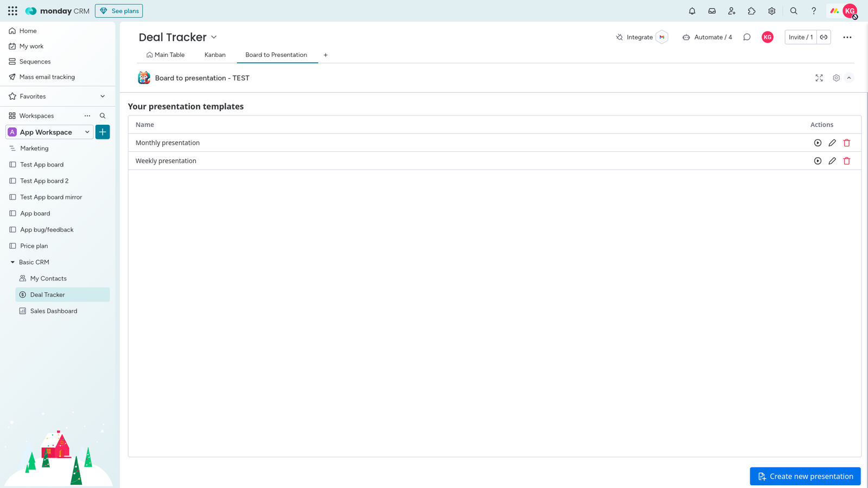The image size is (868, 488).
Task: Expand the App Workspace selector
Action: (87, 132)
